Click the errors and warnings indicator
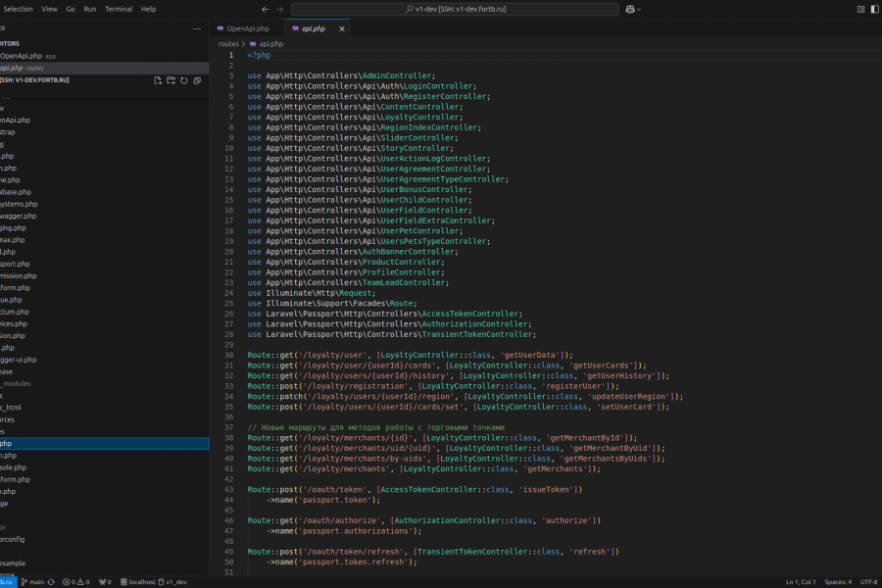This screenshot has width=882, height=588. click(x=74, y=582)
